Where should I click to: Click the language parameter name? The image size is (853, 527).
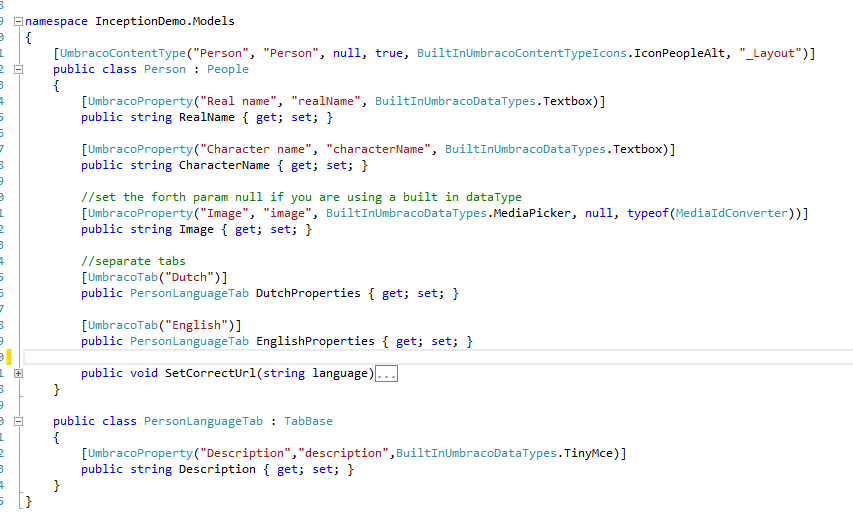click(x=339, y=374)
